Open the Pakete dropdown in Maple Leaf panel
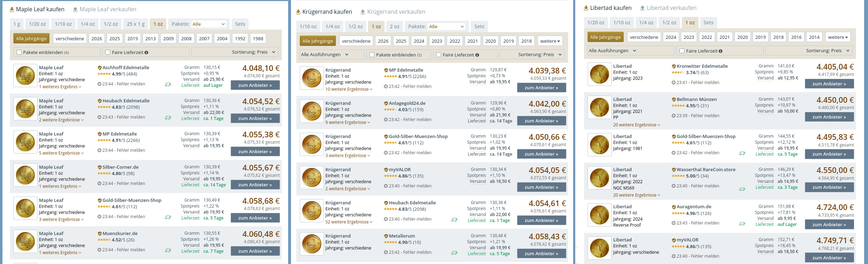This screenshot has width=868, height=264. pos(209,24)
